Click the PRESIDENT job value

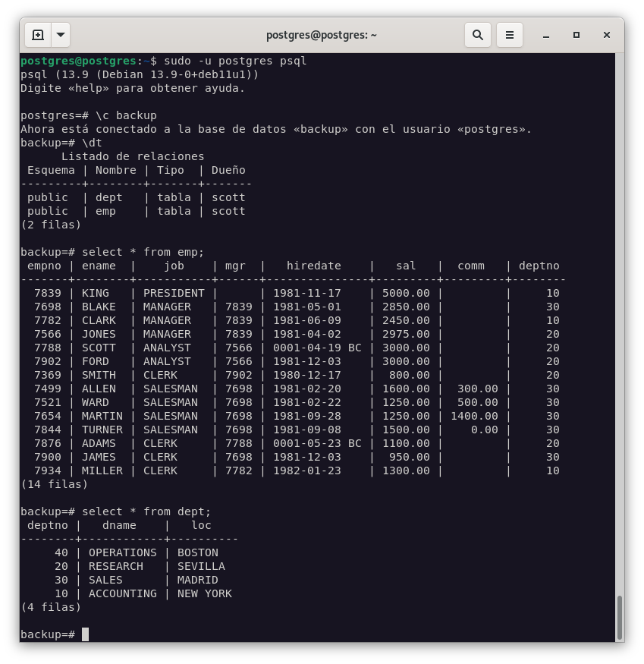point(174,293)
